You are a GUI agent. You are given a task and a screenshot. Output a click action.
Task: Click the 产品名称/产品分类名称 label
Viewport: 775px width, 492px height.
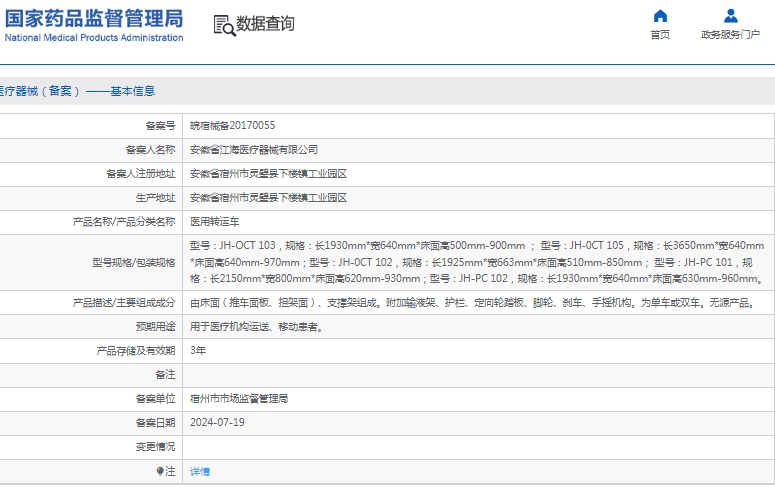pyautogui.click(x=124, y=222)
